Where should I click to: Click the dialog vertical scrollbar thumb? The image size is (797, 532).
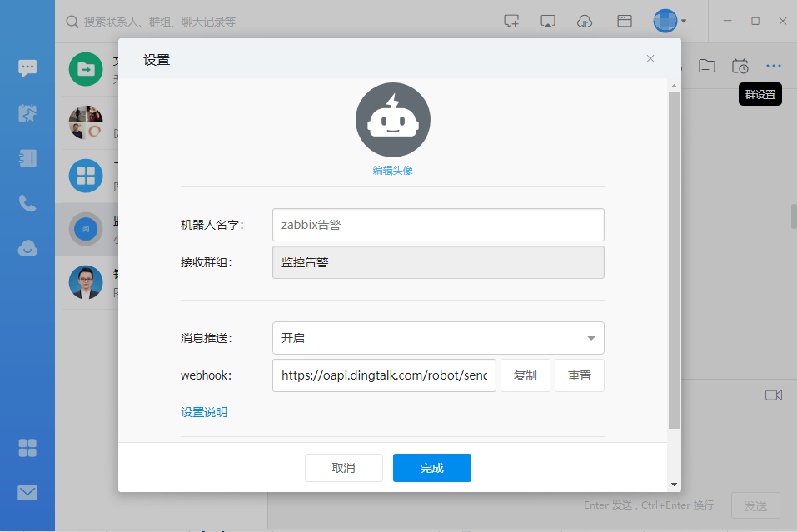click(674, 260)
